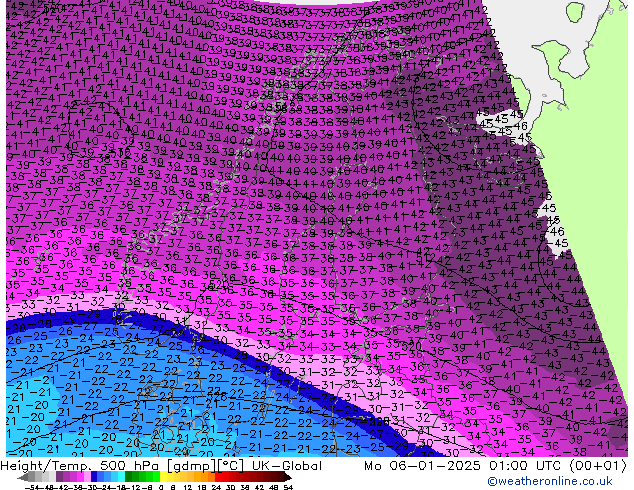Image resolution: width=634 pixels, height=490 pixels.
Task: Click the '01:00 UTC (00+01)' forecast time text
Action: [558, 466]
